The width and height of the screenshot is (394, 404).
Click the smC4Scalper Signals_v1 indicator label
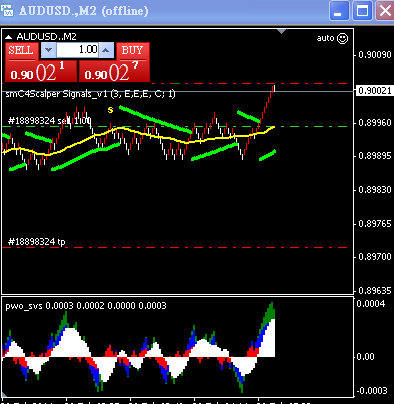pyautogui.click(x=90, y=94)
